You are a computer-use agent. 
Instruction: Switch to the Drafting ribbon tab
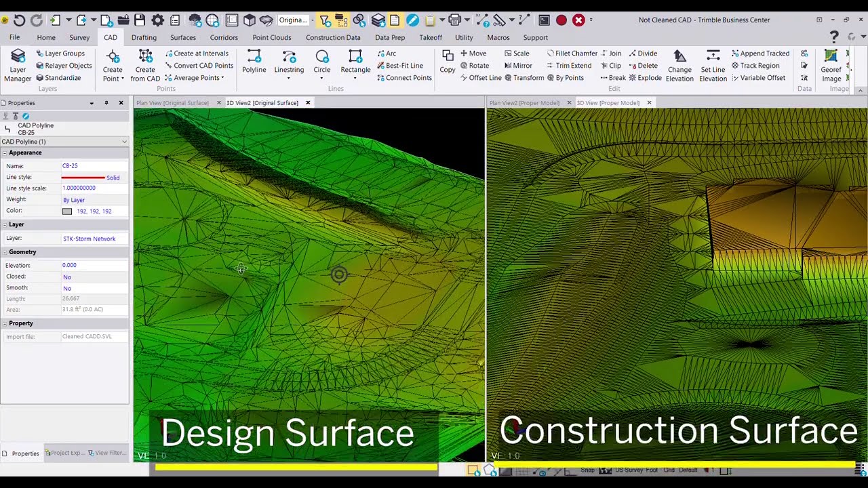[144, 37]
